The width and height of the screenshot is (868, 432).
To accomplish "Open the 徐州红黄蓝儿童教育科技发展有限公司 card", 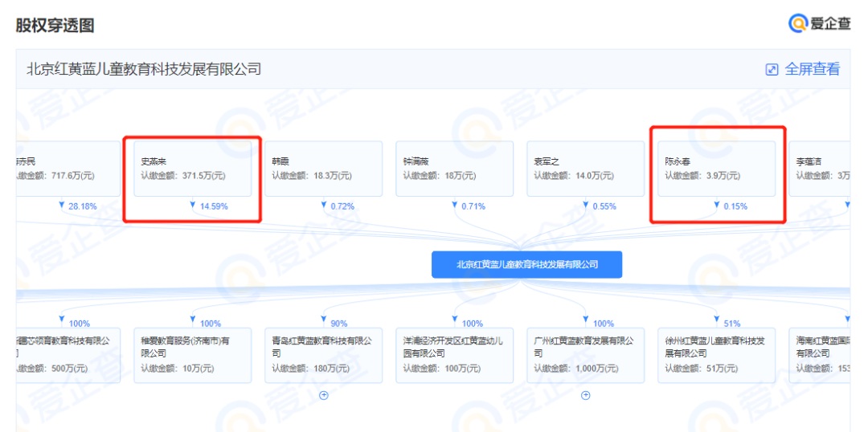I will (716, 356).
